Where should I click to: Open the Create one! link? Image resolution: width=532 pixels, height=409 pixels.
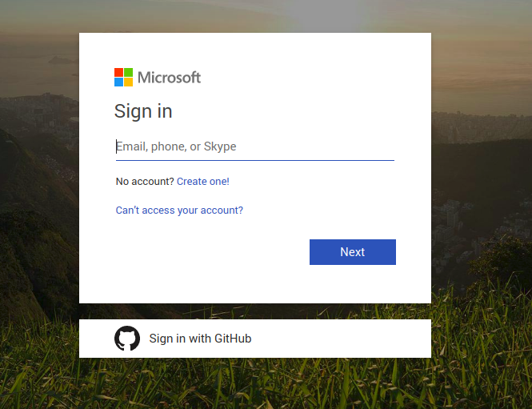tap(203, 181)
